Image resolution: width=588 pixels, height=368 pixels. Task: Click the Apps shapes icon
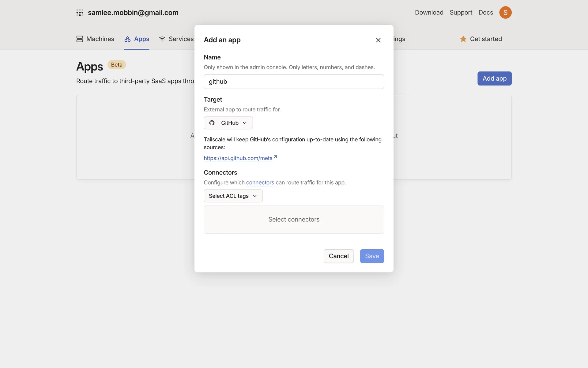tap(127, 39)
